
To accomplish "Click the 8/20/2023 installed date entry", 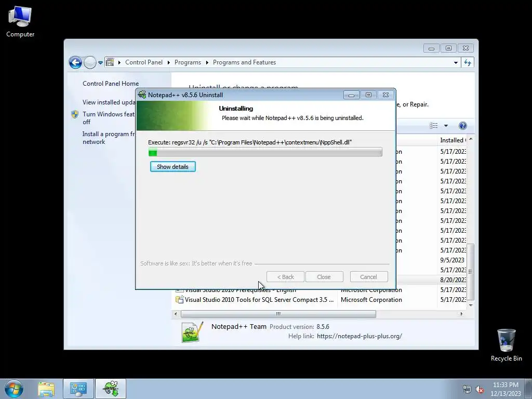I will point(453,280).
